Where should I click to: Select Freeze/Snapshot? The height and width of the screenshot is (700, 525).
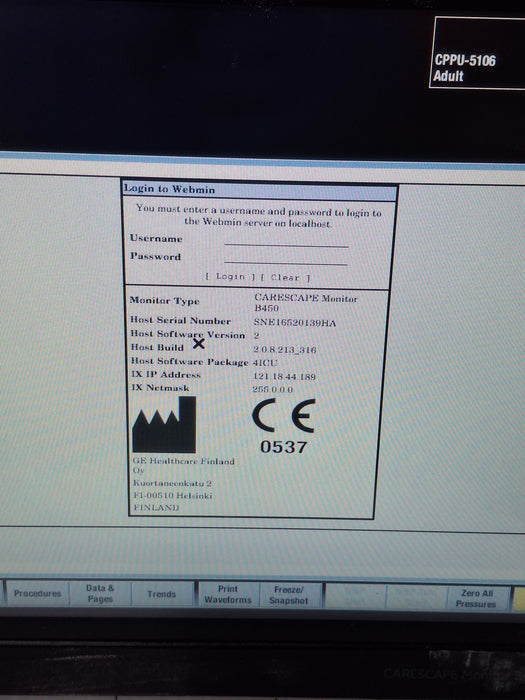[289, 595]
